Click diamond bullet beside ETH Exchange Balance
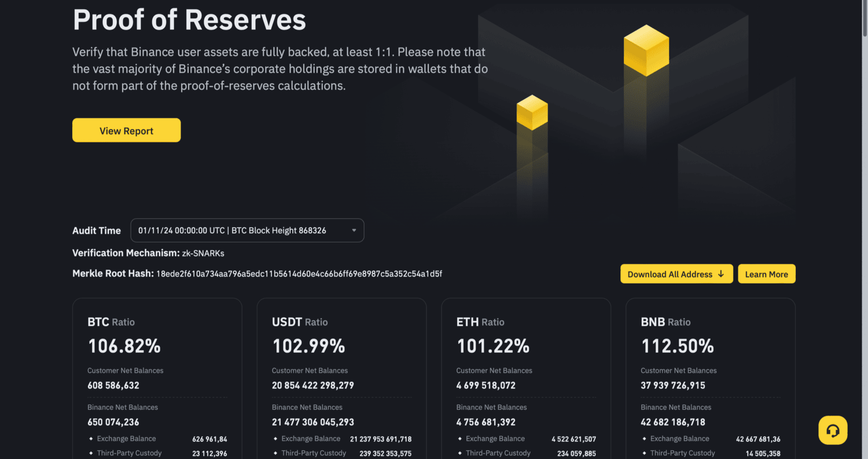 [x=460, y=439]
